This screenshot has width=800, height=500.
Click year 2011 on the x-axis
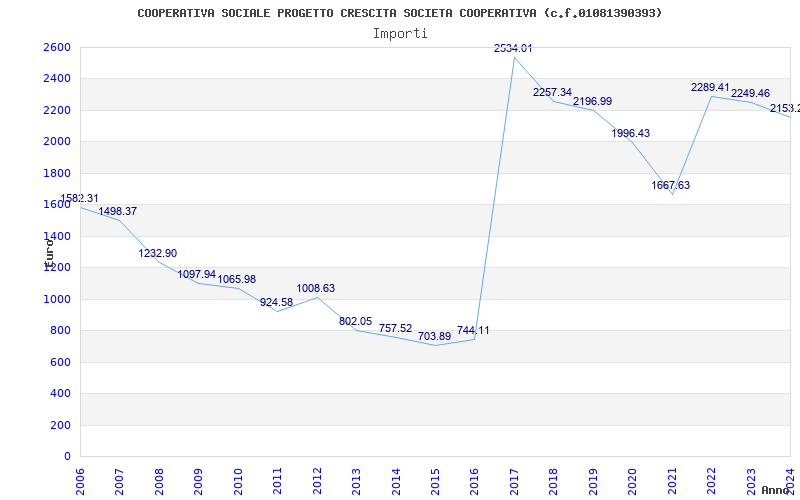[x=278, y=482]
